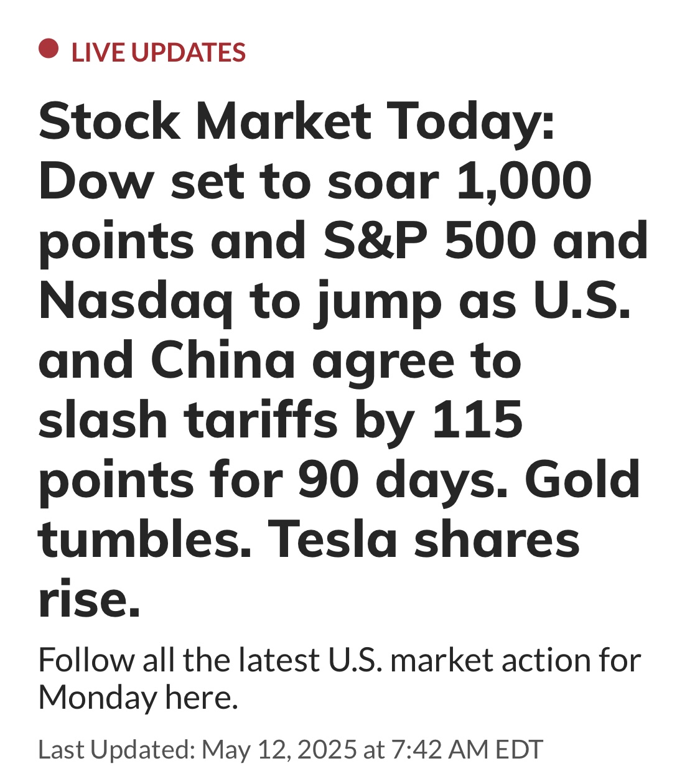The width and height of the screenshot is (700, 766).
Task: Tap the number '115' in the headline
Action: [477, 421]
